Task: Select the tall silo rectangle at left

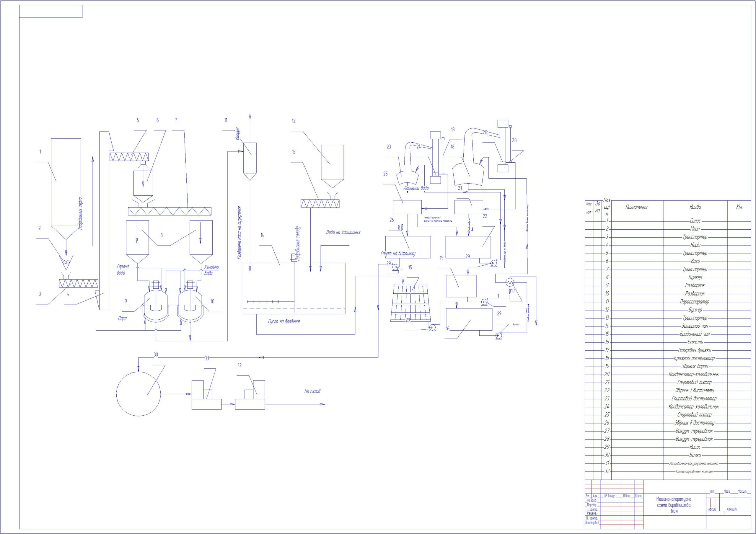Action: (x=66, y=182)
